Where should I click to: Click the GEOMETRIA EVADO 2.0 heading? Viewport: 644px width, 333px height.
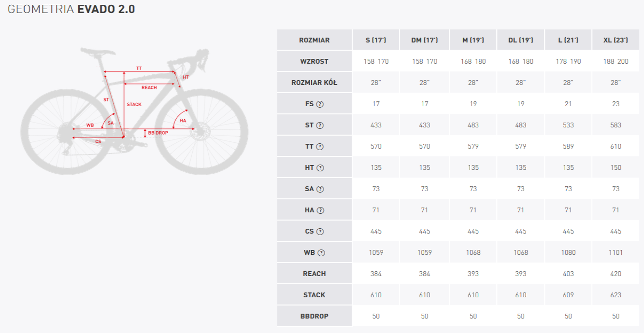(72, 9)
